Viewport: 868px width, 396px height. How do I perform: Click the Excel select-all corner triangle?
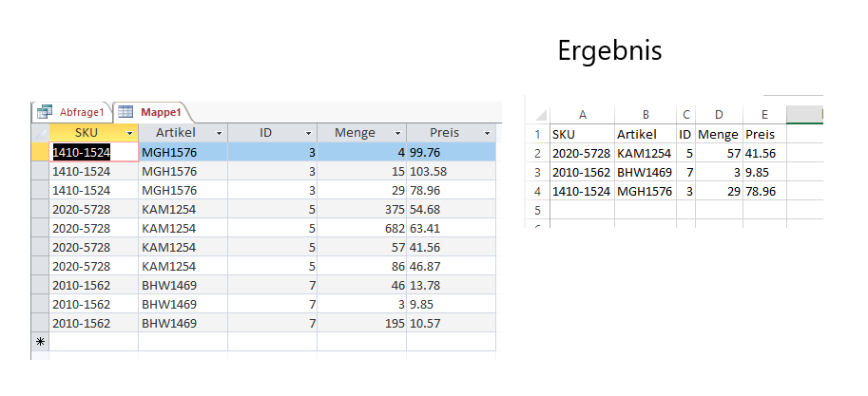541,116
